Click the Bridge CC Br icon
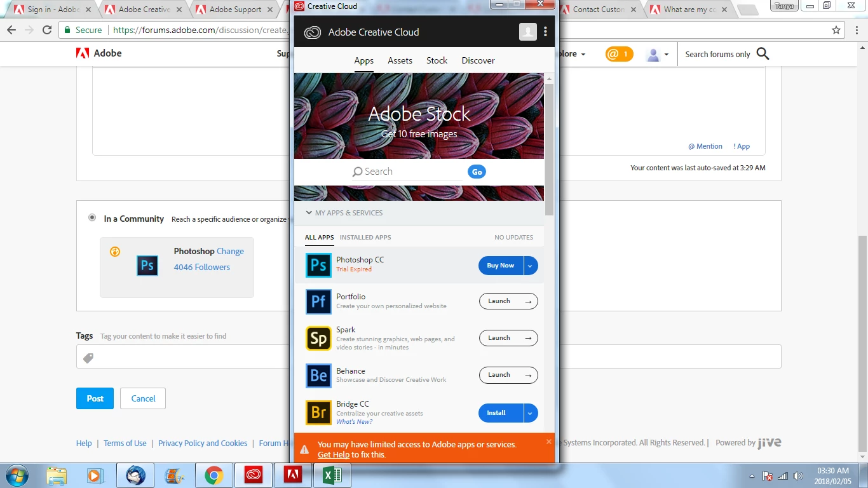This screenshot has height=488, width=868. pyautogui.click(x=318, y=412)
